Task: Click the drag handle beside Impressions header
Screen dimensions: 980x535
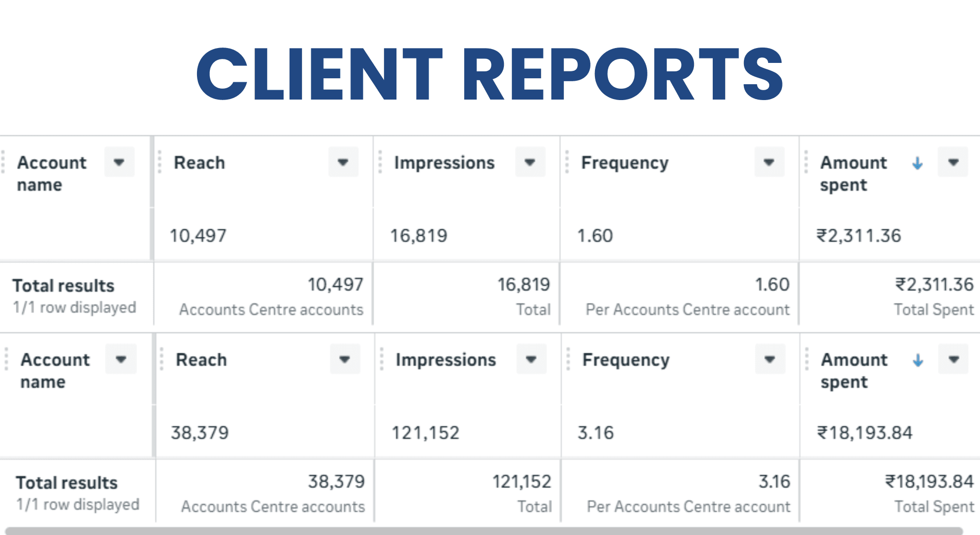Action: (380, 162)
